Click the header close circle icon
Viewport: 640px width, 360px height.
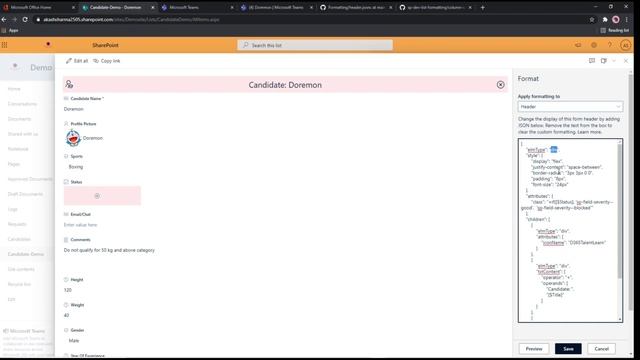pyautogui.click(x=500, y=84)
